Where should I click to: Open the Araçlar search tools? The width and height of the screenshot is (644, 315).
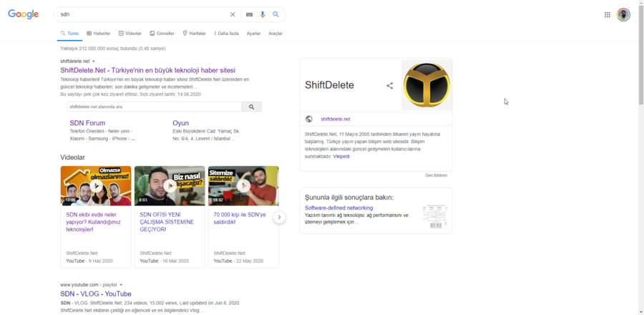(x=275, y=34)
